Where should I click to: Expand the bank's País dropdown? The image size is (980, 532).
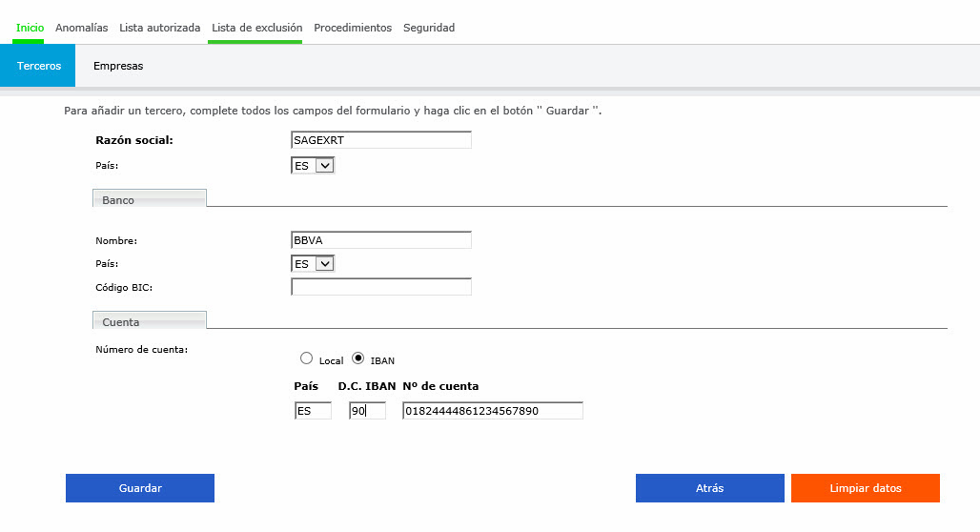pos(313,264)
